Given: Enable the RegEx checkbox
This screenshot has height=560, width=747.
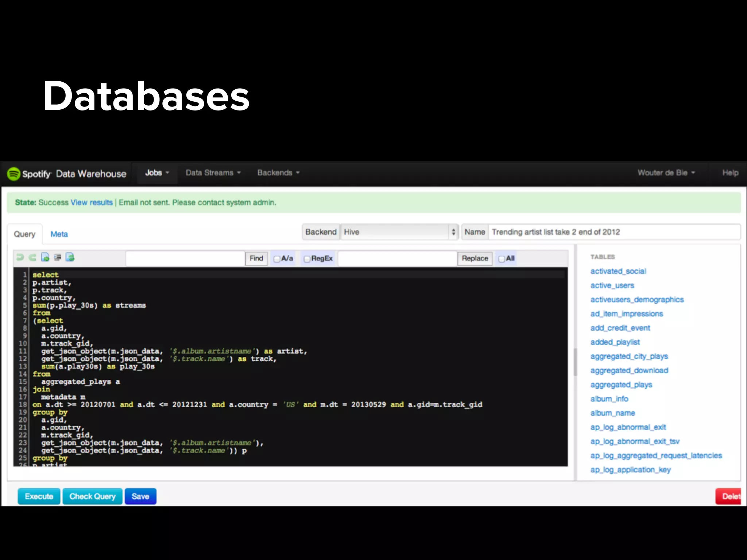Looking at the screenshot, I should (x=307, y=259).
